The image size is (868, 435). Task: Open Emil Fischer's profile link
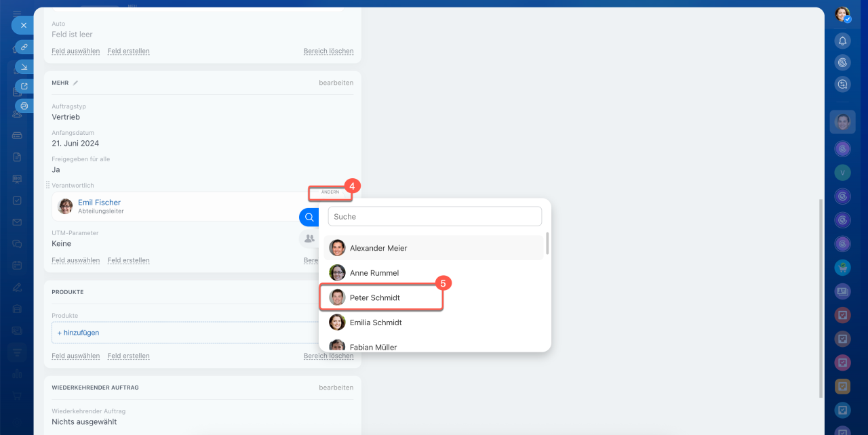click(99, 203)
